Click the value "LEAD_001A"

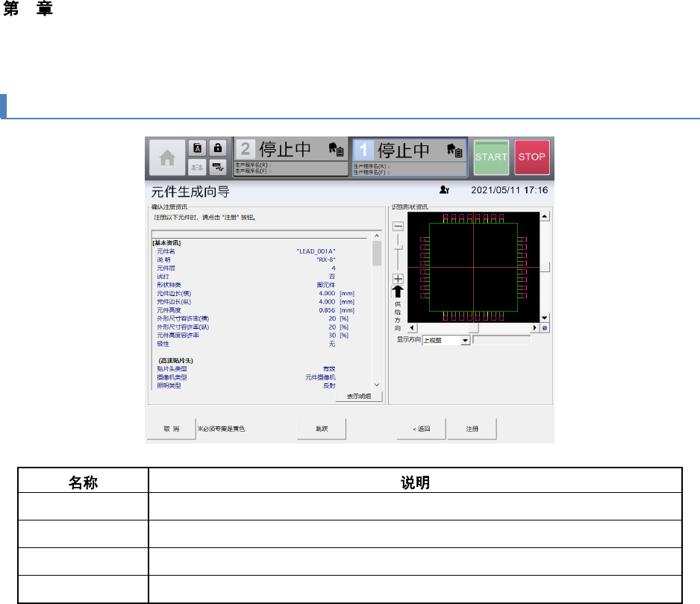pyautogui.click(x=316, y=251)
